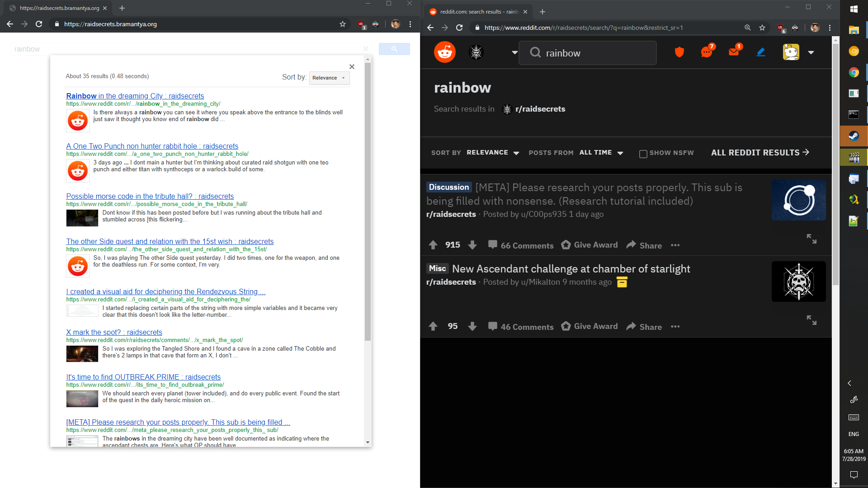This screenshot has width=868, height=488.
Task: Open the Reddit inbox envelope
Action: [x=733, y=52]
